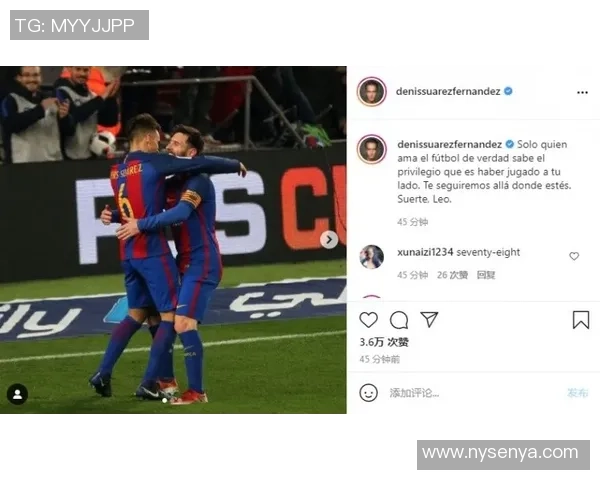Screen dimensions: 600x480
Task: Like the post with heart icon
Action: tap(368, 320)
